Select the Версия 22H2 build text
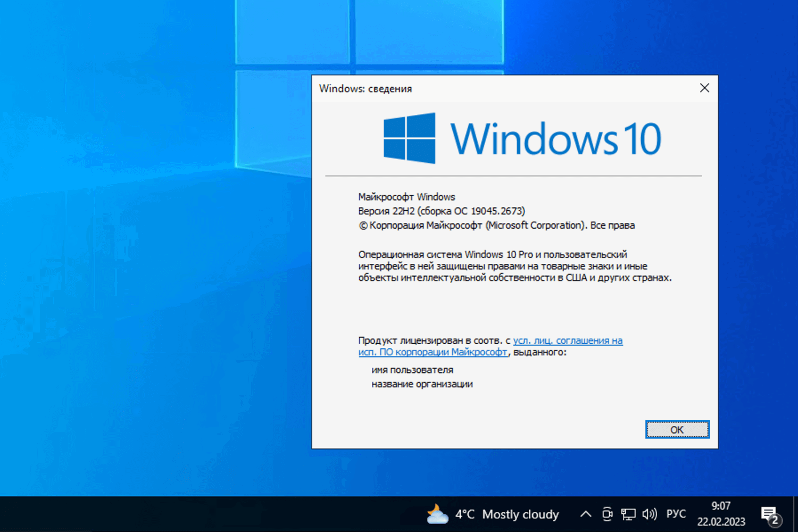The height and width of the screenshot is (532, 798). [440, 211]
